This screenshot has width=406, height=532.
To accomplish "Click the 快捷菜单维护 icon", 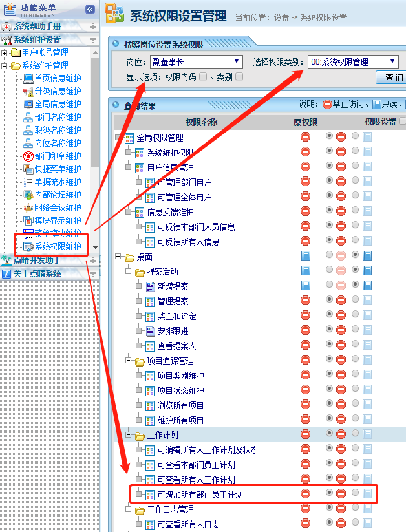I will pyautogui.click(x=28, y=169).
